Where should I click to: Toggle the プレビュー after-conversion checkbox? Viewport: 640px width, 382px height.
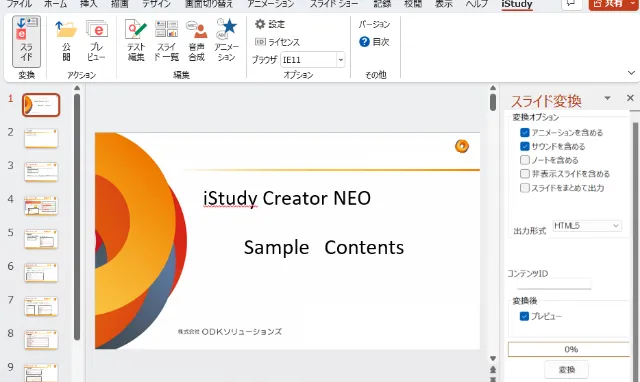[524, 316]
